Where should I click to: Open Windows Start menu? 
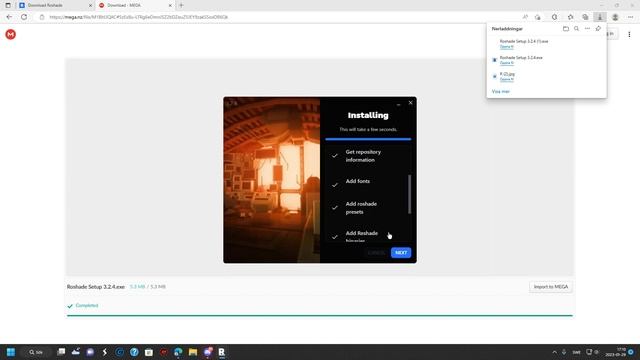(11, 352)
